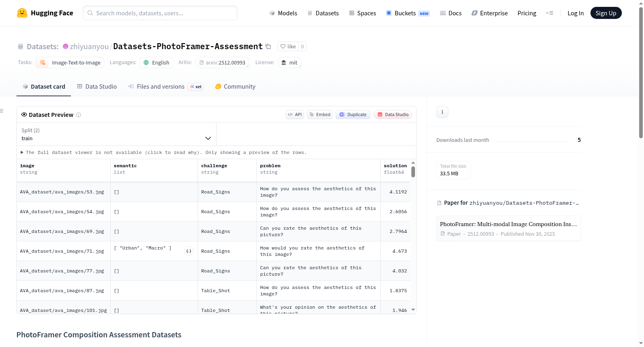
Task: Open the API button
Action: [x=295, y=114]
